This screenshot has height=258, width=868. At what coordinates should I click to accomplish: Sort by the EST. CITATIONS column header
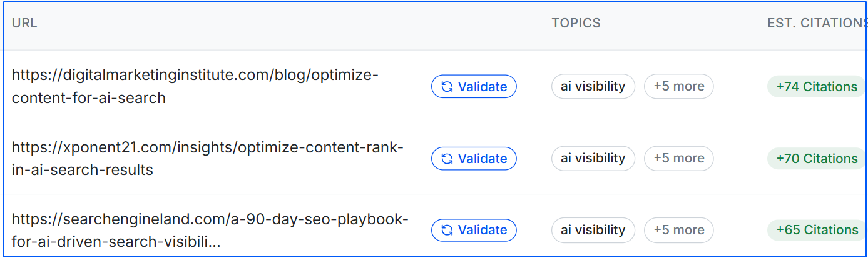point(817,23)
